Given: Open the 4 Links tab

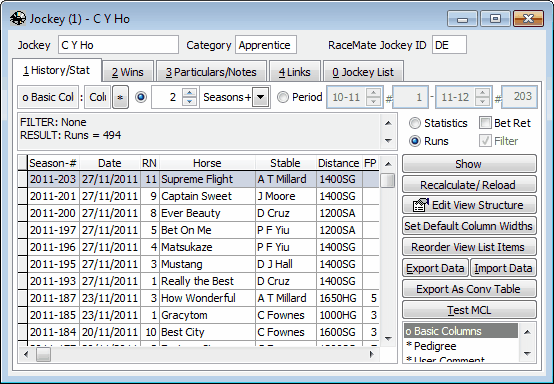Looking at the screenshot, I should tap(295, 72).
